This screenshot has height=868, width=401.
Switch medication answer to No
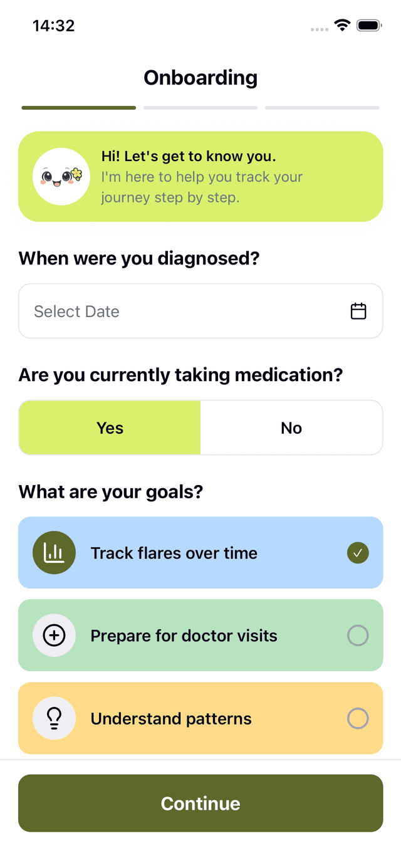click(x=291, y=427)
